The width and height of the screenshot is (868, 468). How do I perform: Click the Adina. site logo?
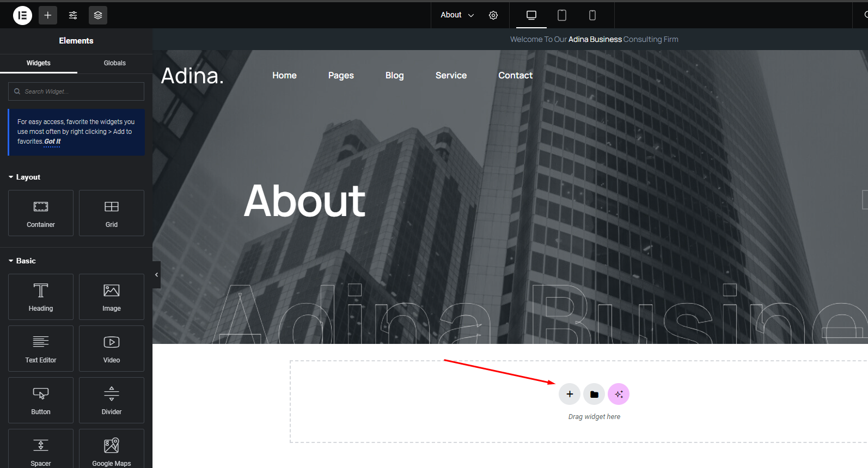pos(192,76)
